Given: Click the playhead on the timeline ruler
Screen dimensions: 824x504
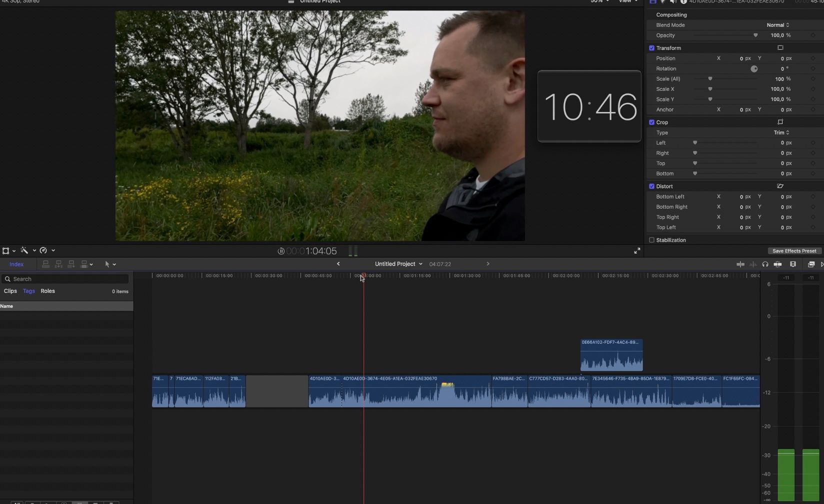Looking at the screenshot, I should pos(363,275).
